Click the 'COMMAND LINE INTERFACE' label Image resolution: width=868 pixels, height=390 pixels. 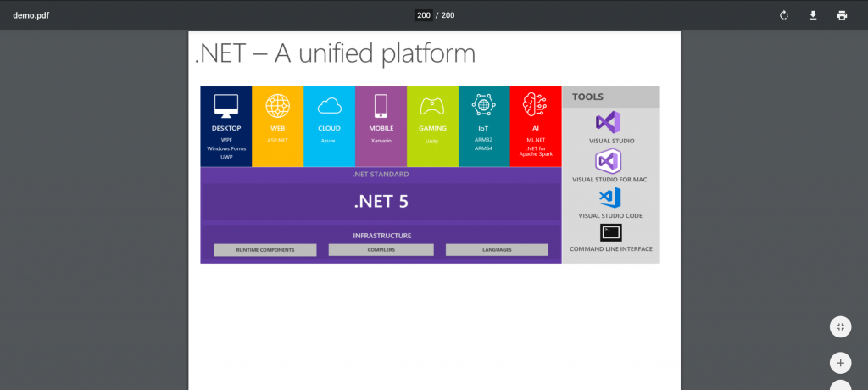click(x=610, y=249)
